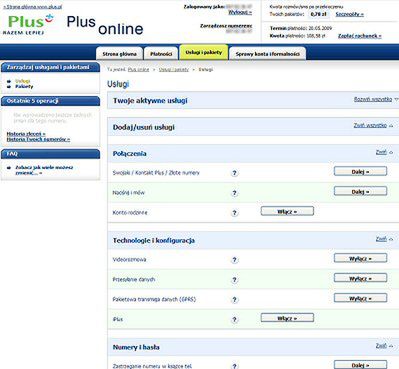399x369 pixels.
Task: Collapse the Numery i hasła section
Action: pyautogui.click(x=381, y=346)
